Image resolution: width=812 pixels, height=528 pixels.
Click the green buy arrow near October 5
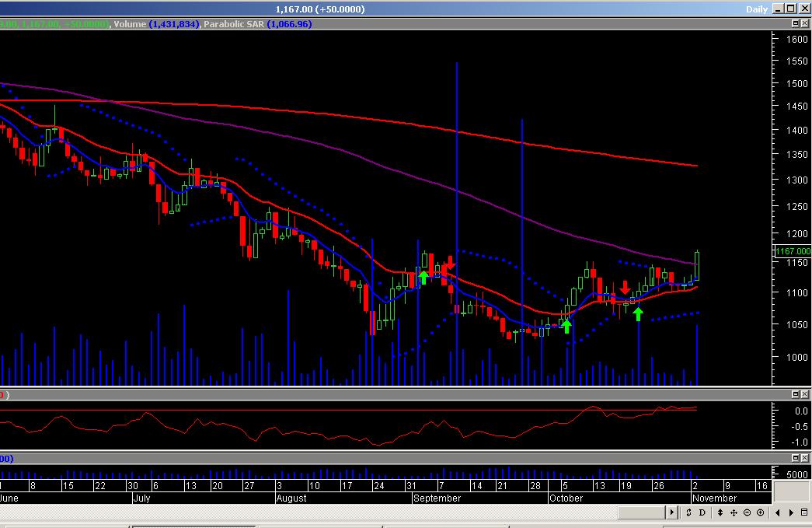(567, 327)
